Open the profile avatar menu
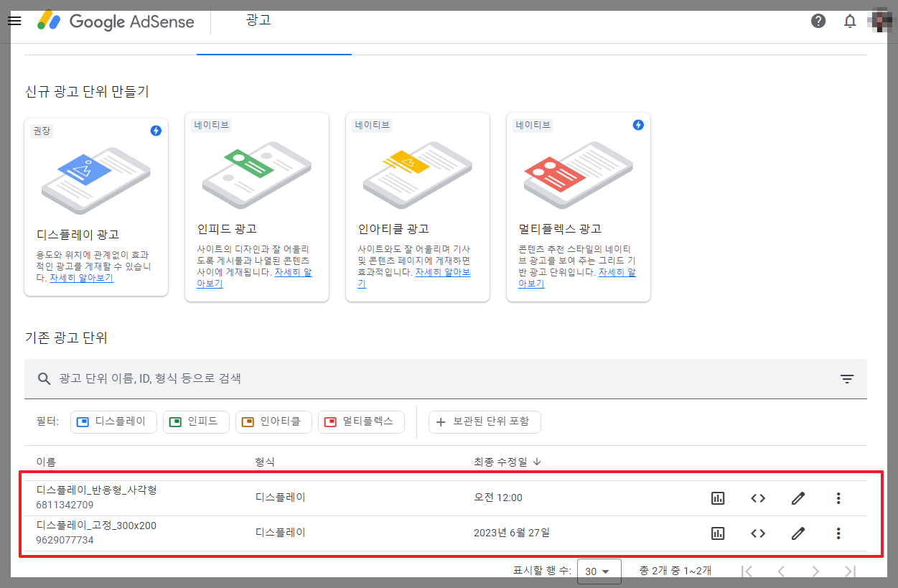 879,20
